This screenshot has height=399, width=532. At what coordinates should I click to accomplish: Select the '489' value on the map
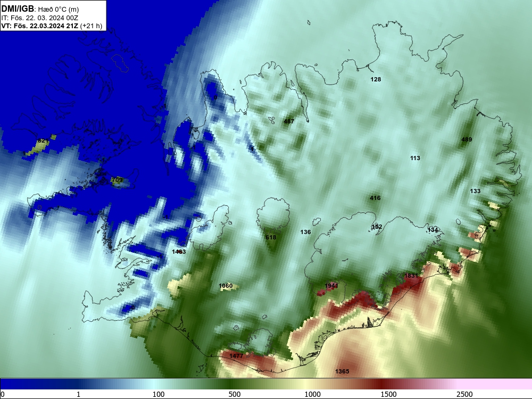[x=467, y=139]
